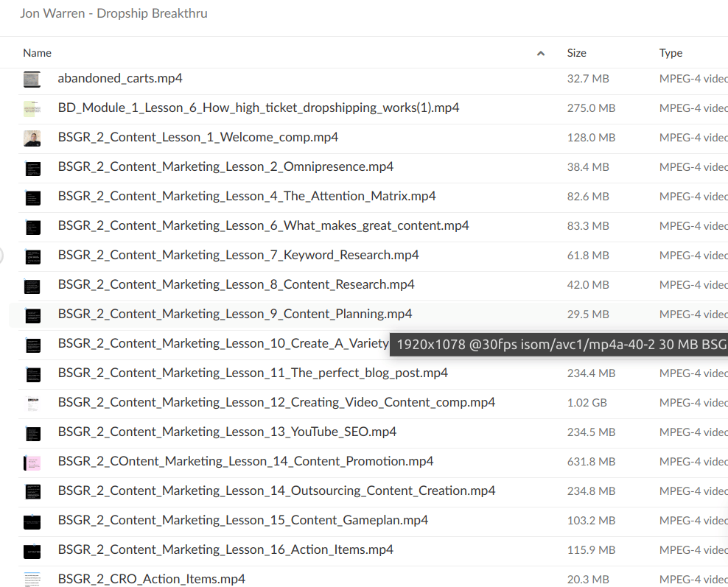The height and width of the screenshot is (587, 728).
Task: Click the abandoned_carts.mp4 video thumbnail icon
Action: pyautogui.click(x=32, y=79)
